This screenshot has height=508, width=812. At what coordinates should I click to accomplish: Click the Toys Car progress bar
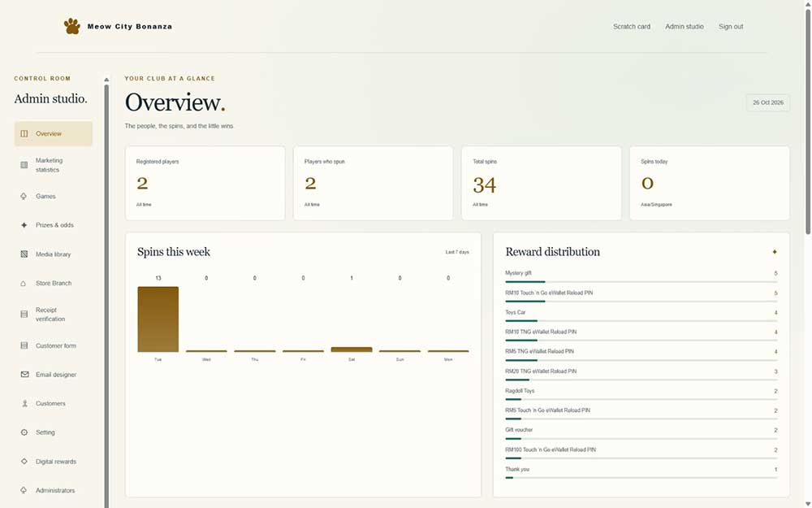click(x=641, y=321)
